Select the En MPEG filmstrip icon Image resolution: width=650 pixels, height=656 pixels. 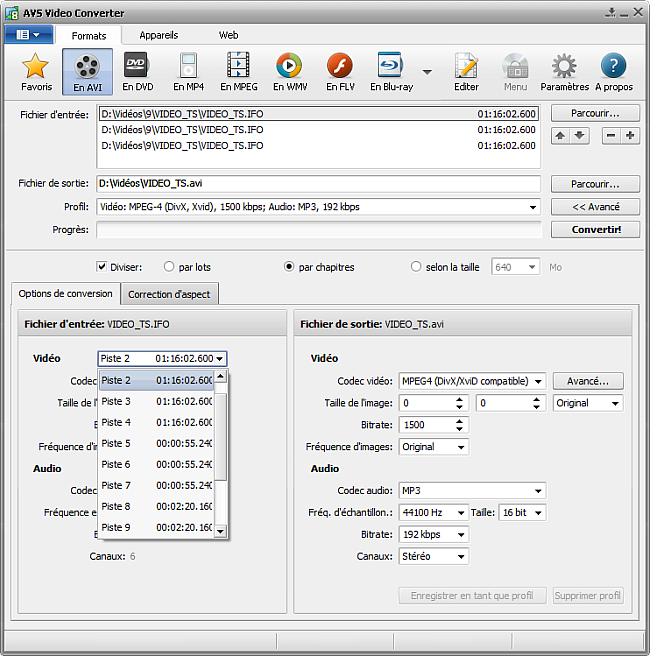[239, 72]
